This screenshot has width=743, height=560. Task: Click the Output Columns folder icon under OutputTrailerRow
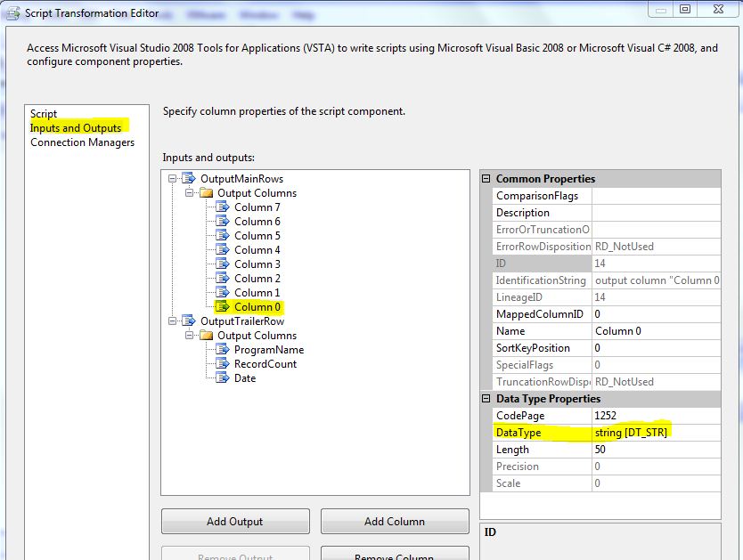pyautogui.click(x=206, y=336)
